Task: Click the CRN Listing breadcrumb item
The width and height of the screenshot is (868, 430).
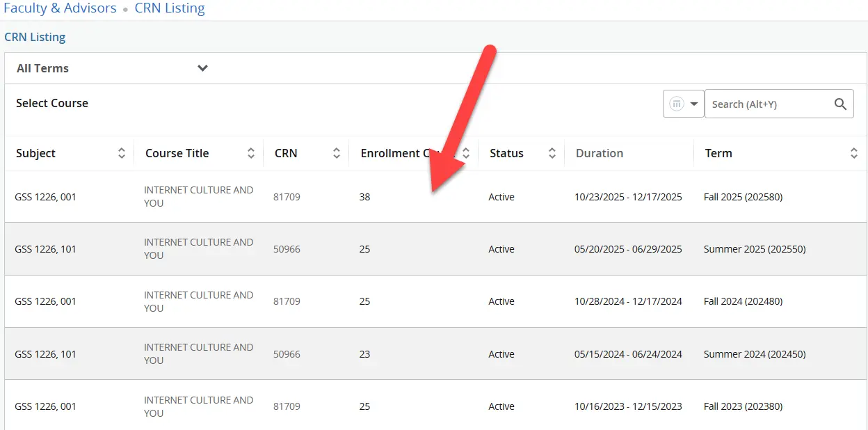Action: tap(169, 8)
